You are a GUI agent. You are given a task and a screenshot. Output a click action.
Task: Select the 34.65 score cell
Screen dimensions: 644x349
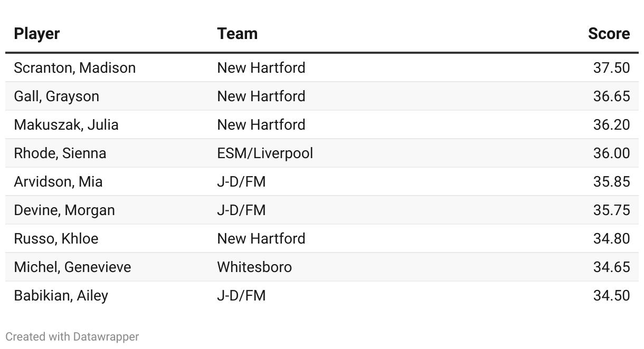point(611,267)
